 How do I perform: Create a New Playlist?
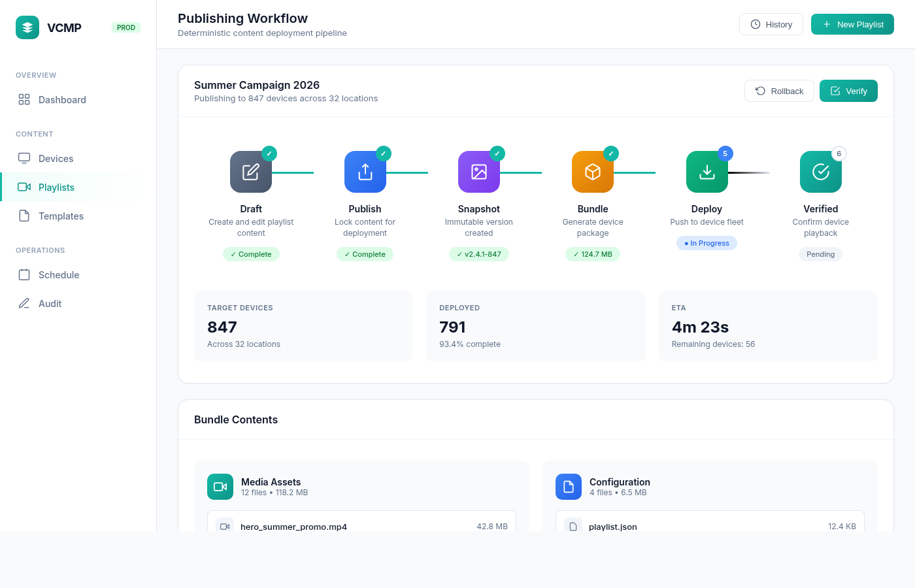click(x=852, y=24)
